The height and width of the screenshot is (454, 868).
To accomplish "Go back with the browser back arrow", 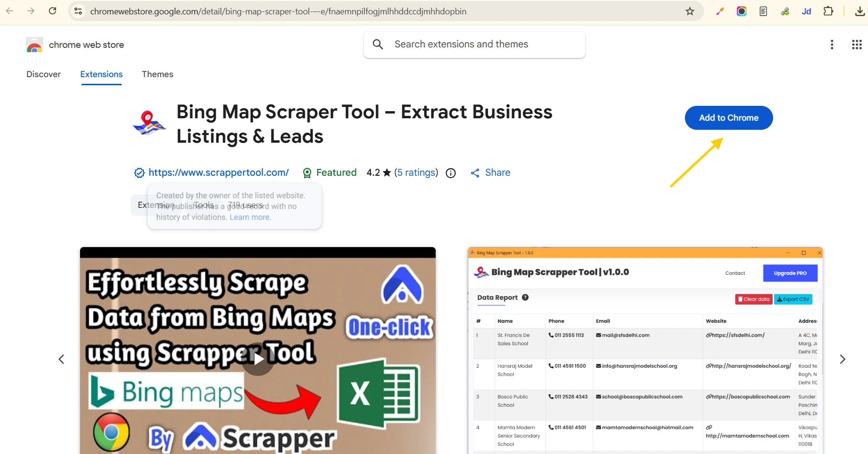I will (10, 11).
